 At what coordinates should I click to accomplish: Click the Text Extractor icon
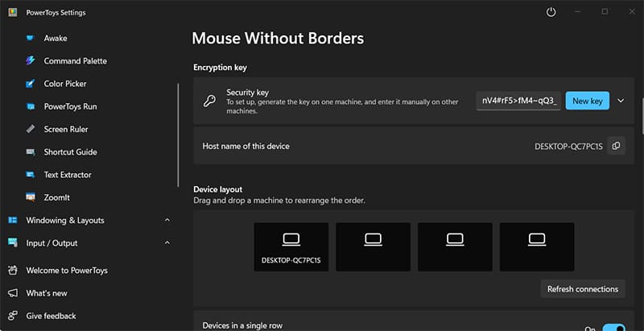(x=31, y=175)
